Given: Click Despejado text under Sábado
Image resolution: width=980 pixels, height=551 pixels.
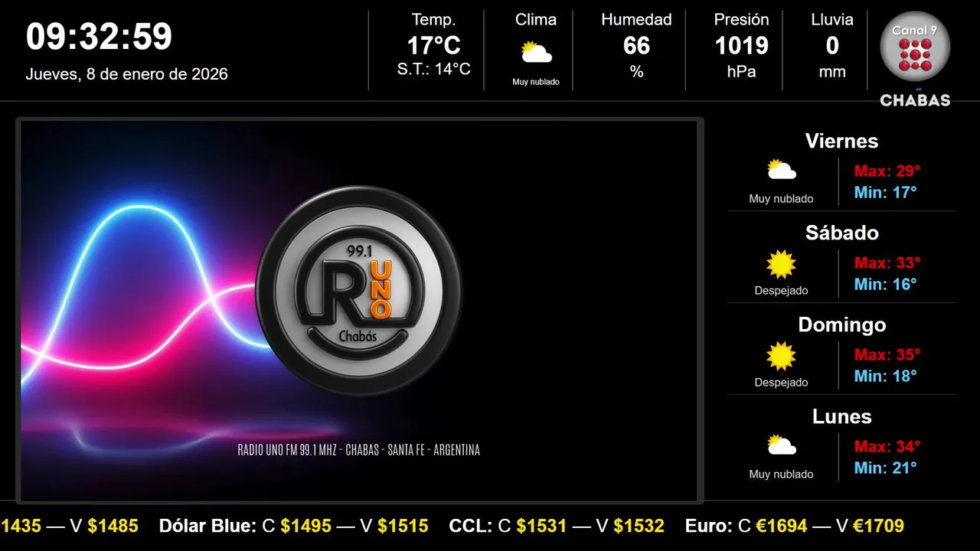Looking at the screenshot, I should pos(781,291).
